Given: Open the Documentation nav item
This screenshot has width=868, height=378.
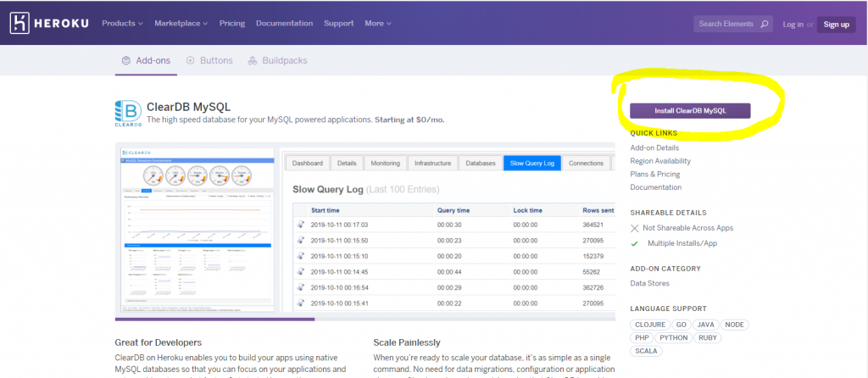Looking at the screenshot, I should point(285,23).
